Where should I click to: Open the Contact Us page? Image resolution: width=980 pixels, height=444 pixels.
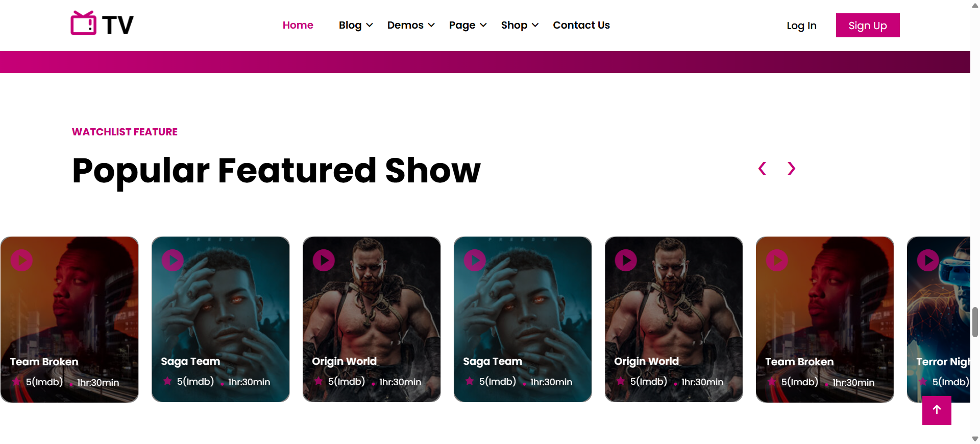[581, 25]
